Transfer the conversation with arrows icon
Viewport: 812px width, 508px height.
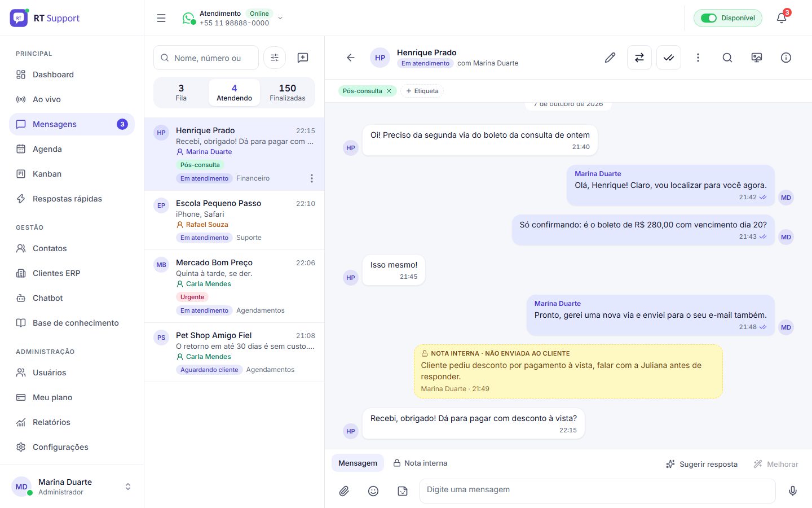pos(639,58)
